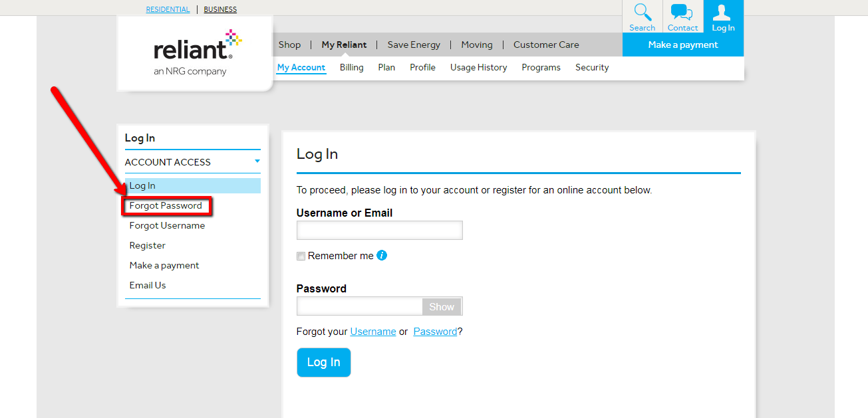Select the Security tab
The width and height of the screenshot is (868, 418).
[591, 67]
